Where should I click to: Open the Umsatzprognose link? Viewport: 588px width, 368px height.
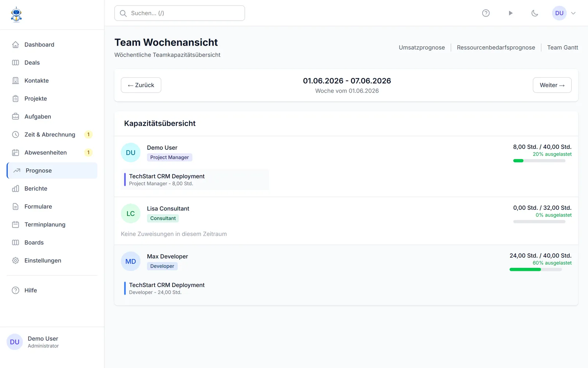pos(422,47)
